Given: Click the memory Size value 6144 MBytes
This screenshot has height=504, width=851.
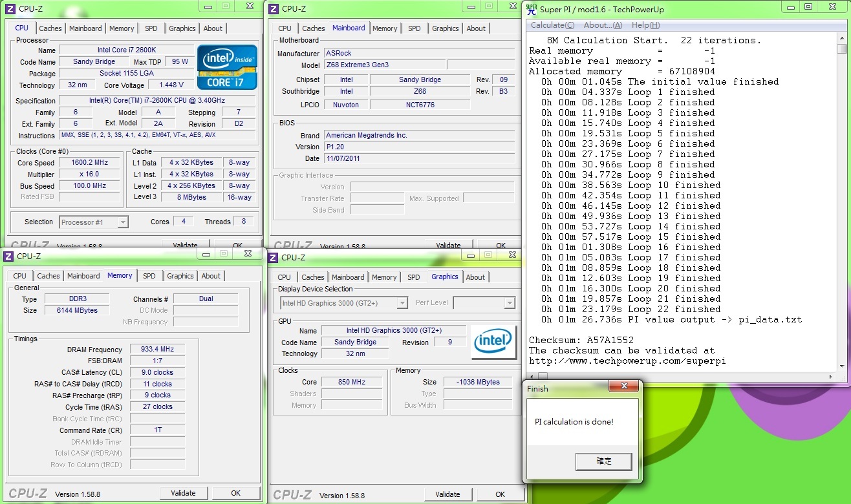Looking at the screenshot, I should 77,311.
